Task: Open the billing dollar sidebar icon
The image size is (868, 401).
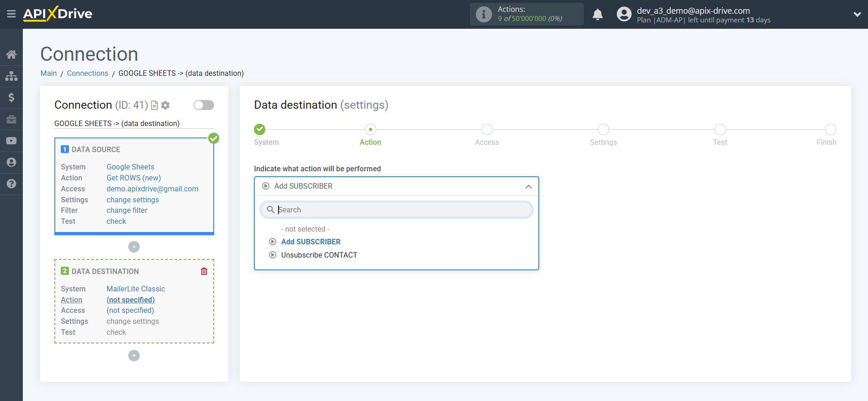Action: pos(11,97)
